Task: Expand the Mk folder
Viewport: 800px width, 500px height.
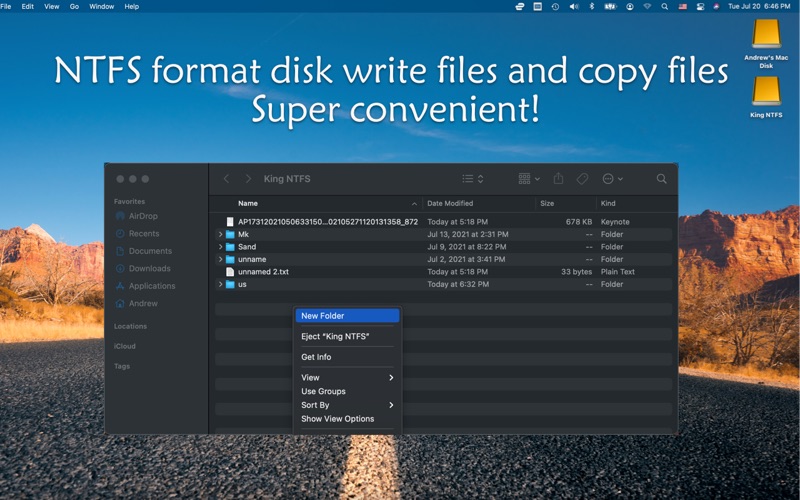Action: [x=220, y=234]
